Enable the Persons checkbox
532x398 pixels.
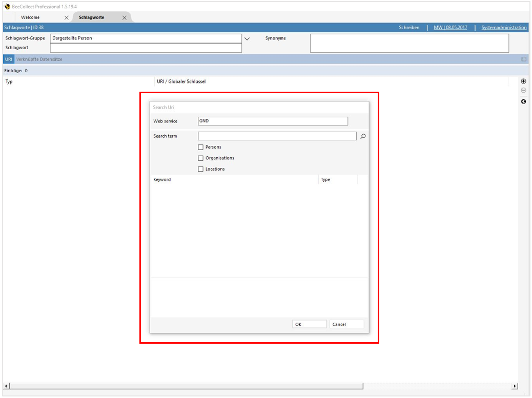(200, 147)
